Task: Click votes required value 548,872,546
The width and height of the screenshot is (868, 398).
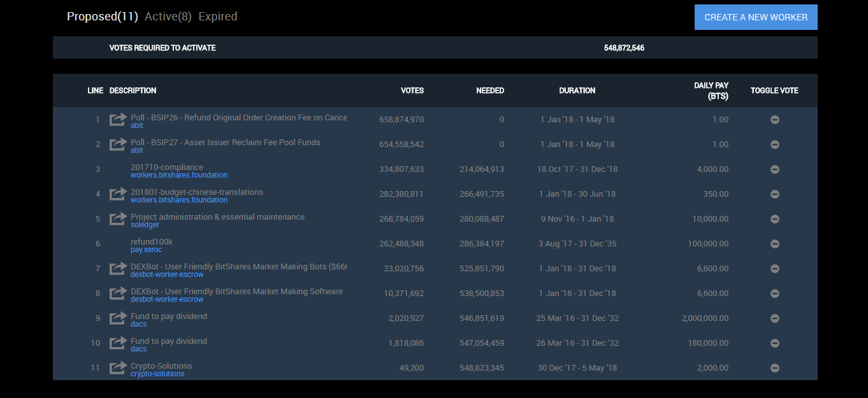Action: (x=624, y=48)
